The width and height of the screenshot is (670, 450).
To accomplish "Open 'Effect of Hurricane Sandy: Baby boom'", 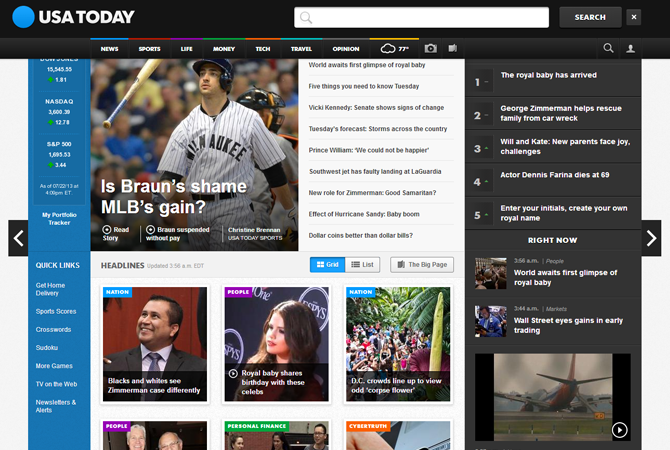I will click(364, 215).
